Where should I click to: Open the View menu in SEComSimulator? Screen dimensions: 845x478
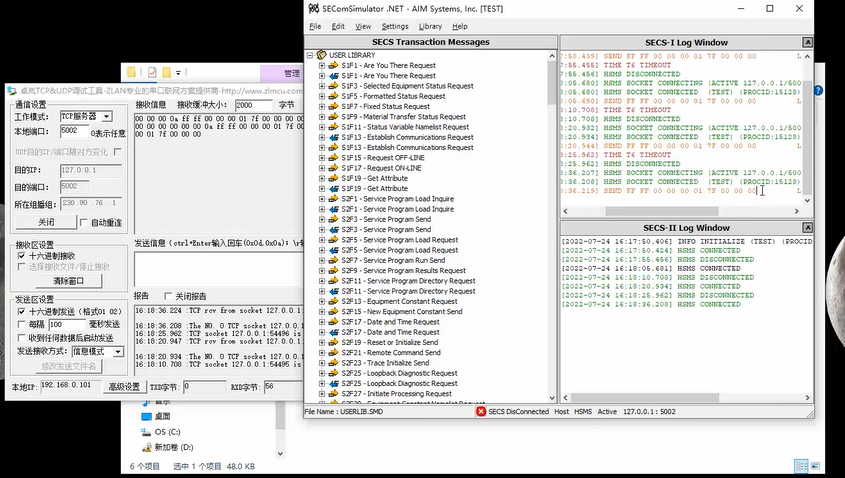pos(363,26)
